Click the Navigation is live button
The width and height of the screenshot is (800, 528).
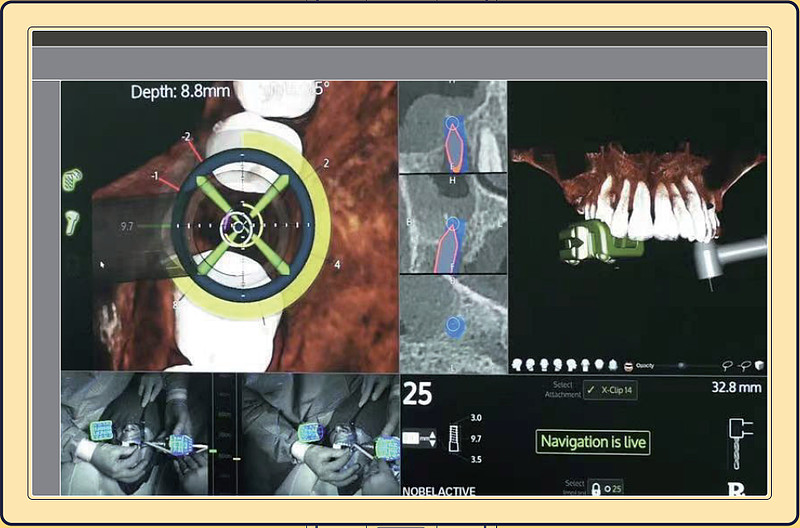593,442
